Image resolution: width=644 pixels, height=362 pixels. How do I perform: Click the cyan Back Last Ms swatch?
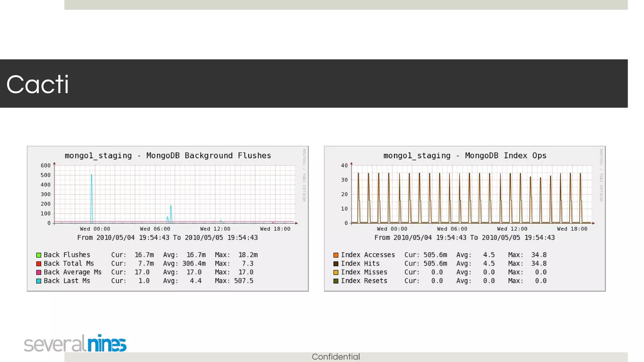(x=39, y=281)
